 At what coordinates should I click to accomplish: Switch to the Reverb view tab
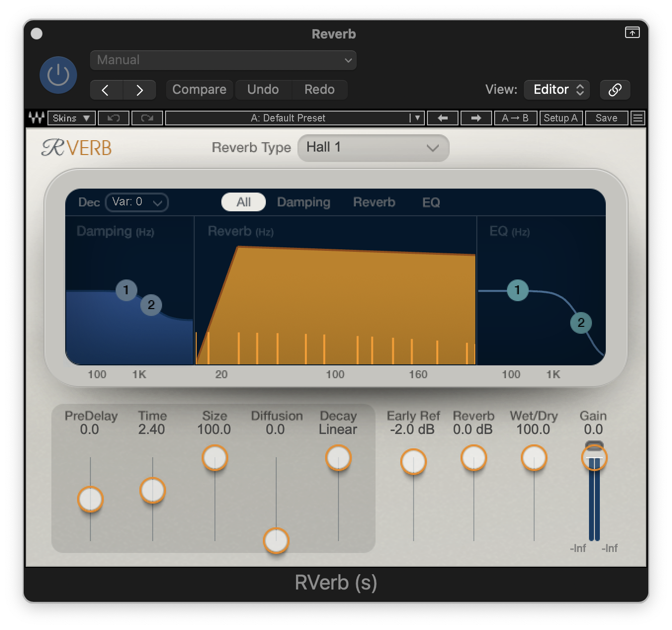tap(374, 202)
